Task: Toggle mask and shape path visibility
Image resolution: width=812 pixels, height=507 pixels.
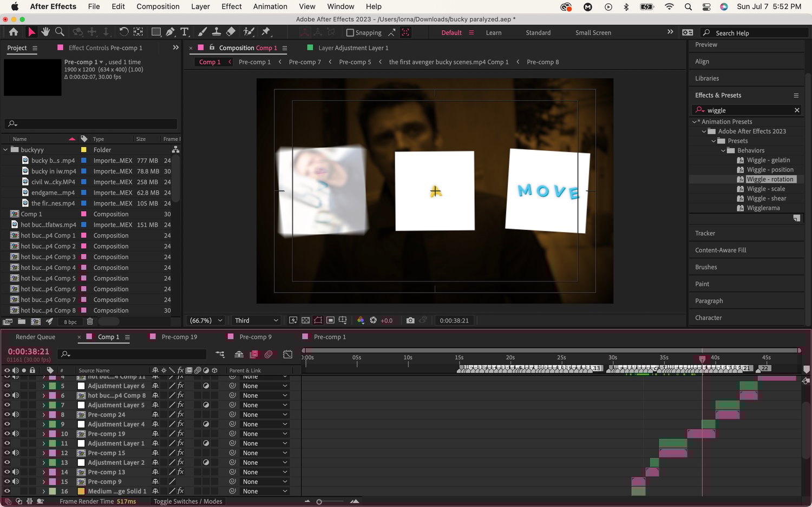Action: tap(318, 320)
